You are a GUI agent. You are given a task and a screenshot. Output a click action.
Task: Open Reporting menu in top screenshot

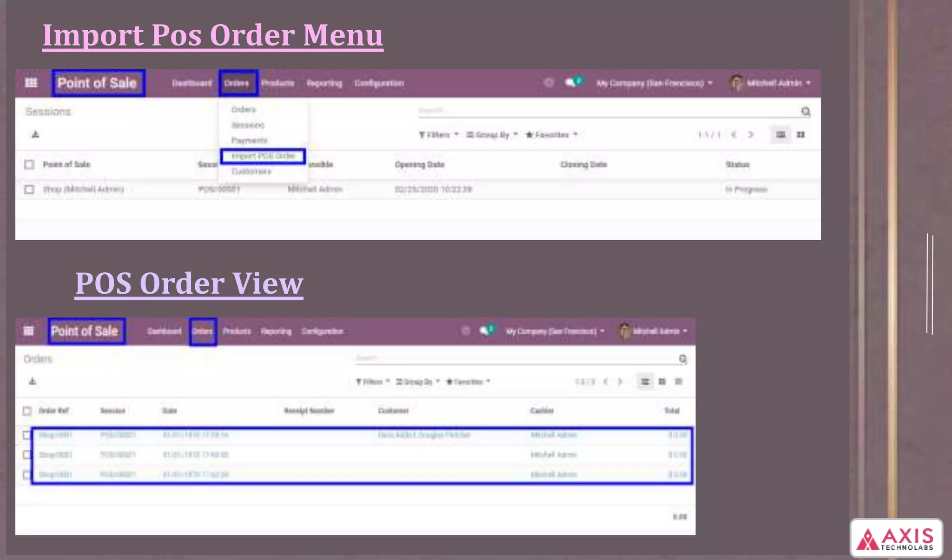[x=324, y=84]
